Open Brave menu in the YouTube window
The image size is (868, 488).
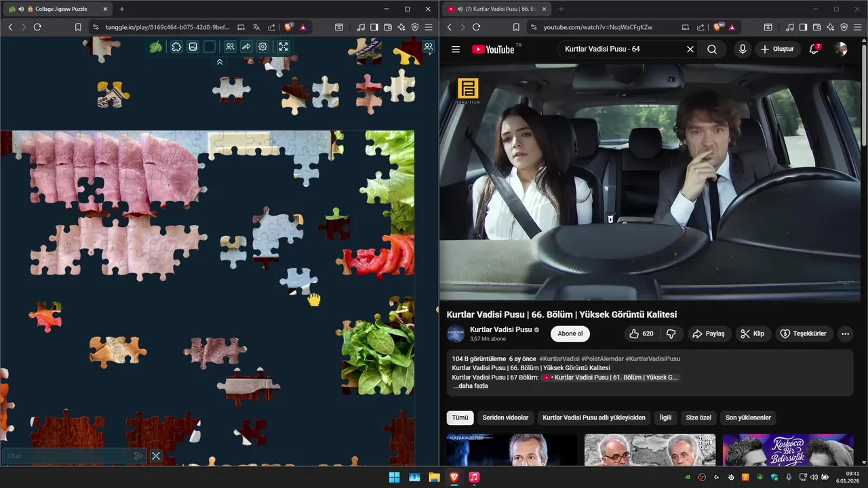(x=858, y=27)
